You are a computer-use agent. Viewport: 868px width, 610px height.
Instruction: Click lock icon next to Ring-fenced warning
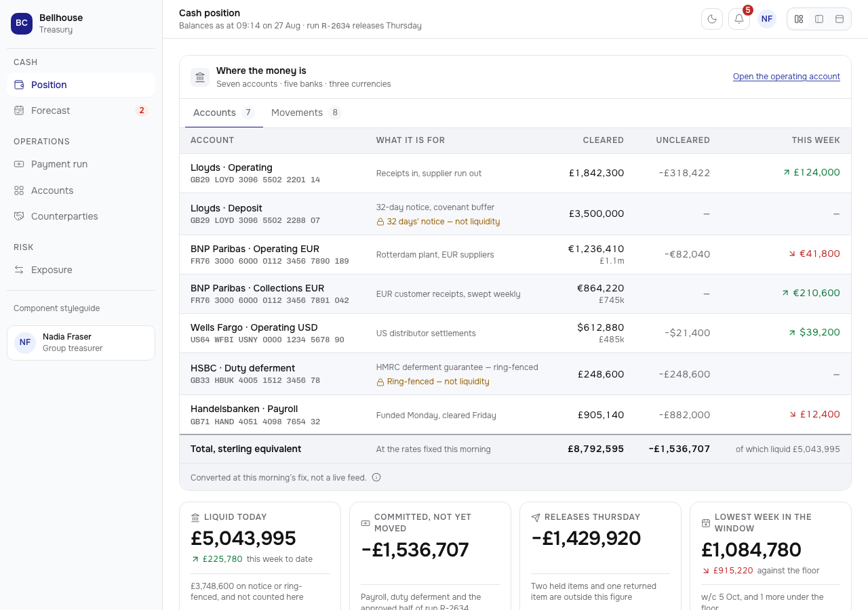380,382
